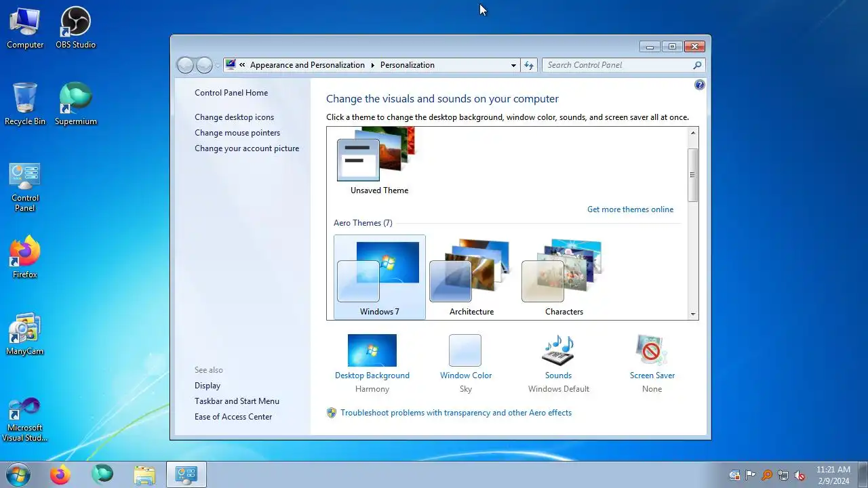Click the Control Panel taskbar button
Viewport: 868px width, 488px height.
coord(186,474)
